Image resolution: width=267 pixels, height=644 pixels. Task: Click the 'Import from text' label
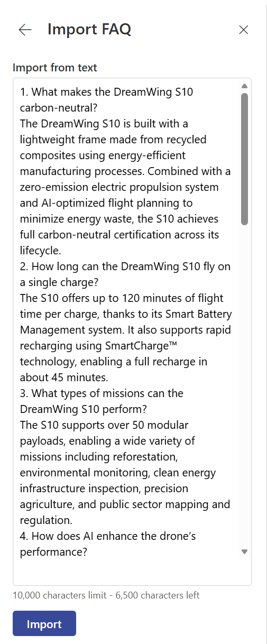tap(55, 68)
